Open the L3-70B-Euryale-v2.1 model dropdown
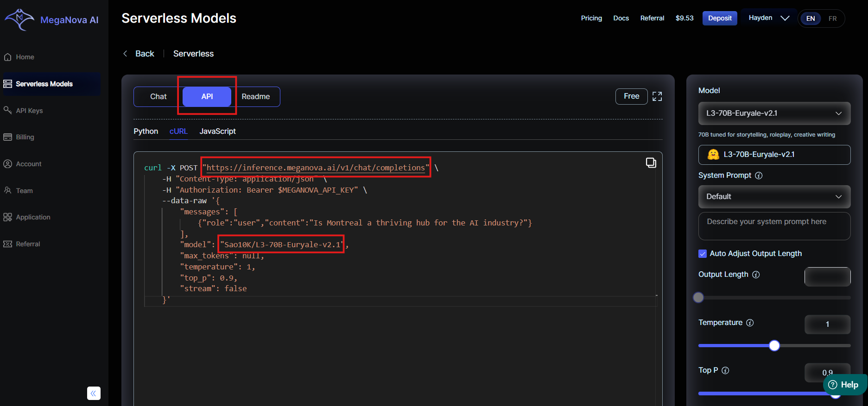Image resolution: width=868 pixels, height=406 pixels. (774, 113)
